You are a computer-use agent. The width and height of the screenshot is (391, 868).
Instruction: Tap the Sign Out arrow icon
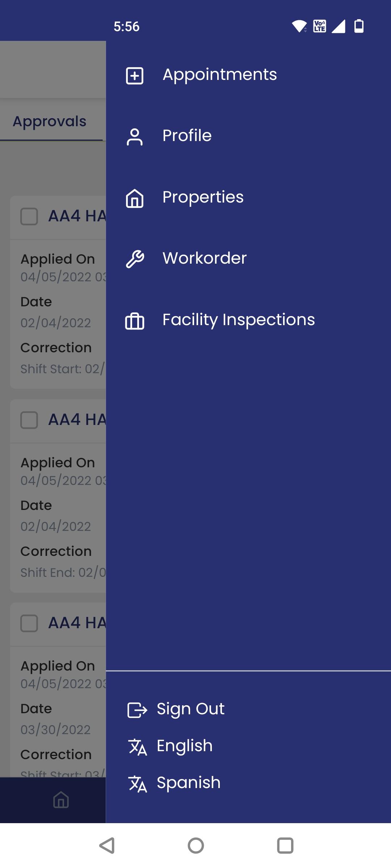137,710
